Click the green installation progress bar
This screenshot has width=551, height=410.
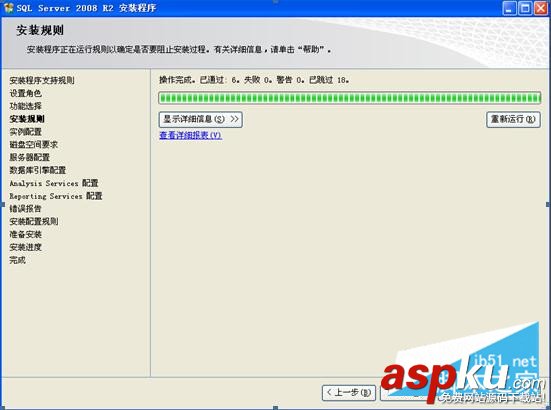[x=350, y=98]
